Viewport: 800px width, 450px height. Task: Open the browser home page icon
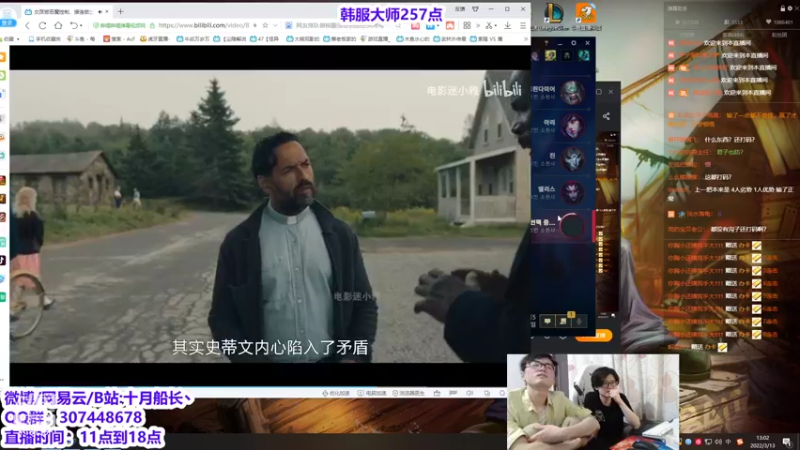click(58, 25)
